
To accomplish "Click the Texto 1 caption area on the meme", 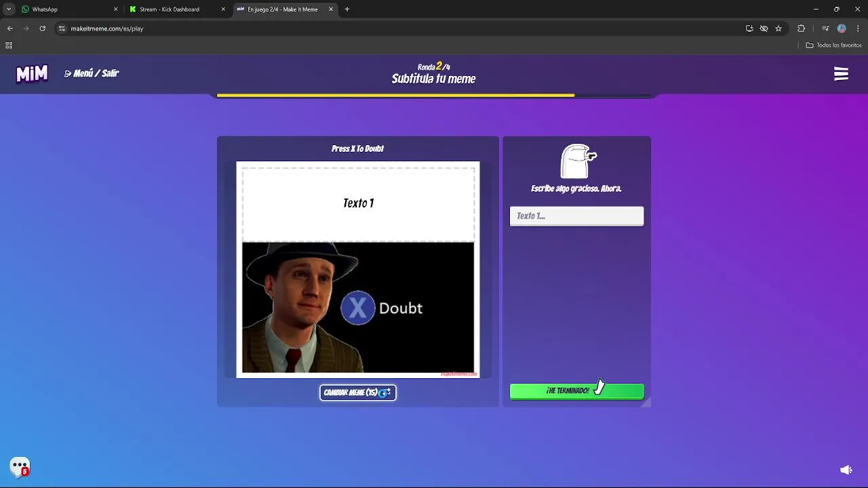I will click(358, 203).
